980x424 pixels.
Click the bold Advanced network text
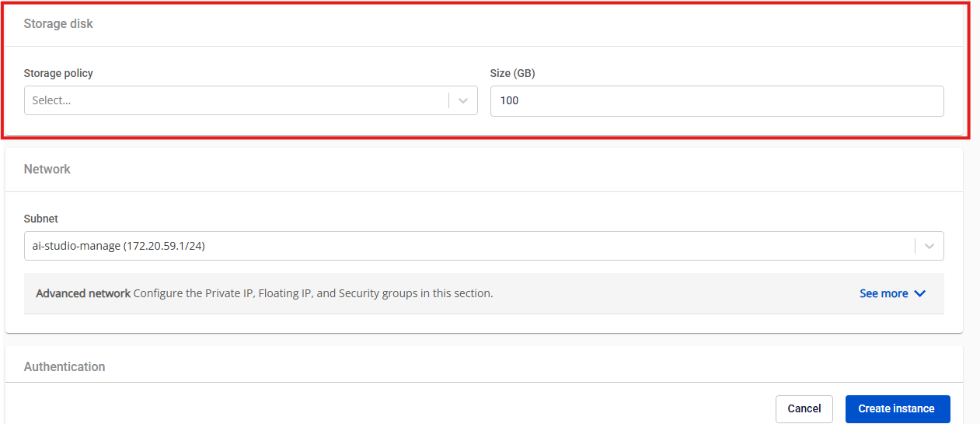[x=83, y=293]
